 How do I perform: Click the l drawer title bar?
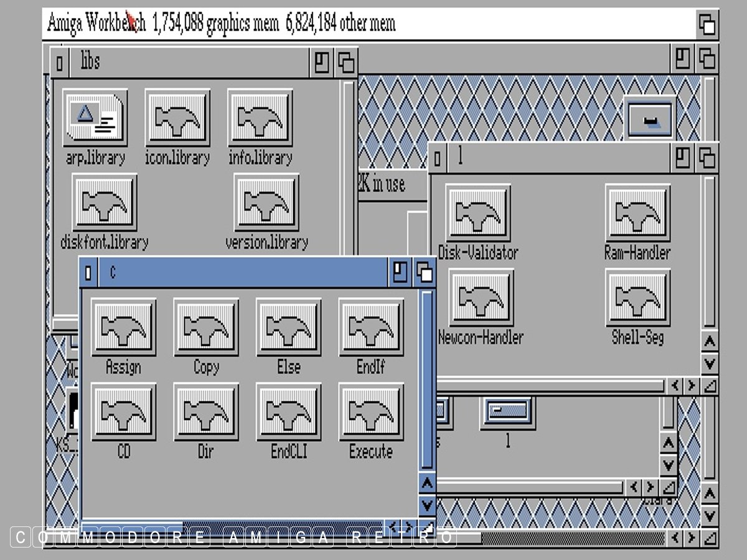pyautogui.click(x=560, y=157)
